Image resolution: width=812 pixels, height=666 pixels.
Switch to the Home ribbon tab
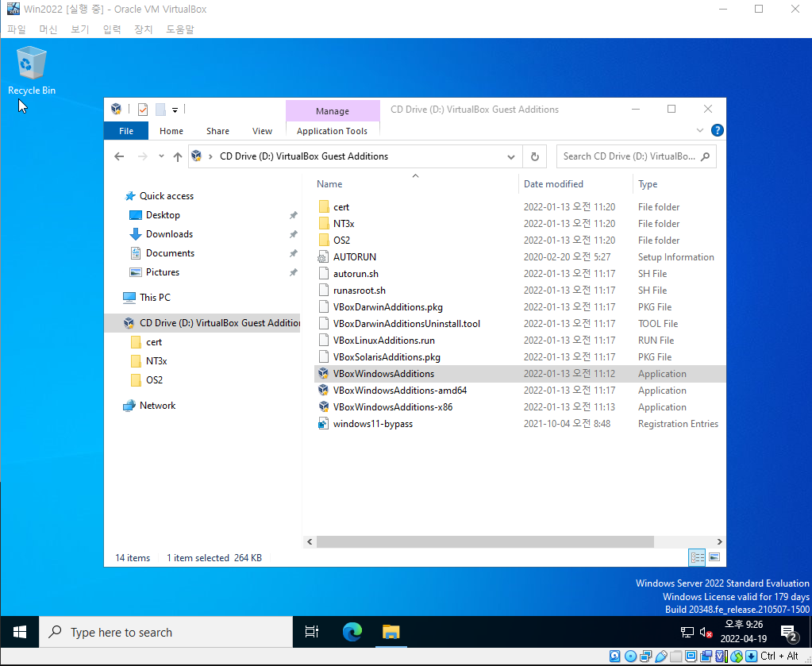click(x=171, y=131)
